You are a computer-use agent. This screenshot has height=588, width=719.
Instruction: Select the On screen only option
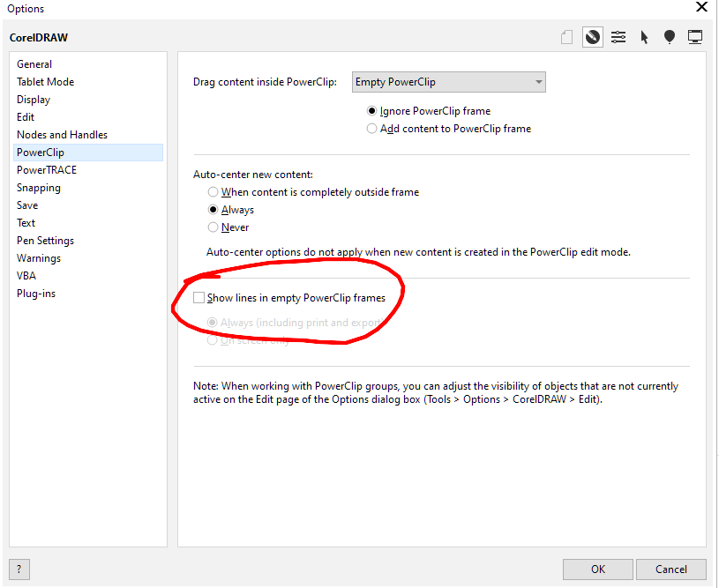[x=248, y=340]
